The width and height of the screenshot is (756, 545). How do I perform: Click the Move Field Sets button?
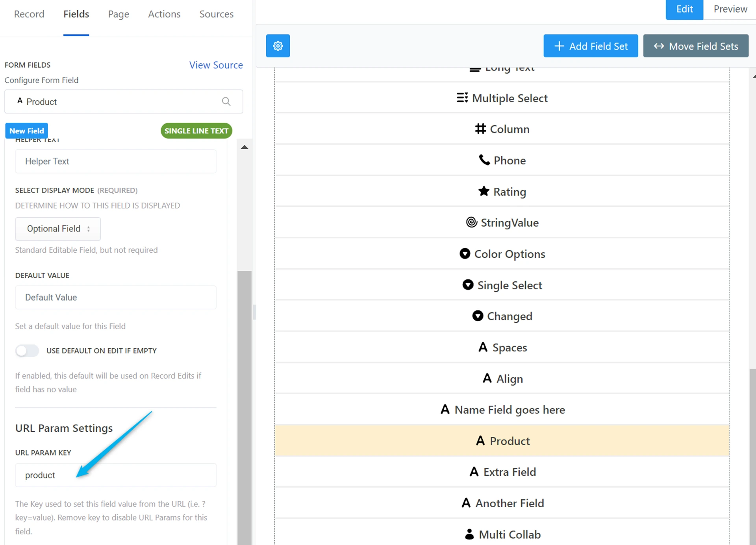tap(695, 46)
